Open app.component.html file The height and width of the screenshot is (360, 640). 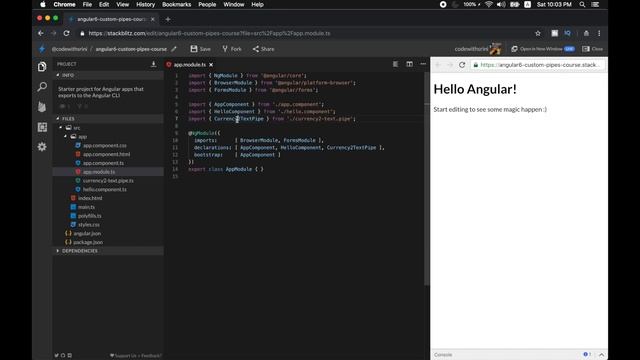(106, 154)
